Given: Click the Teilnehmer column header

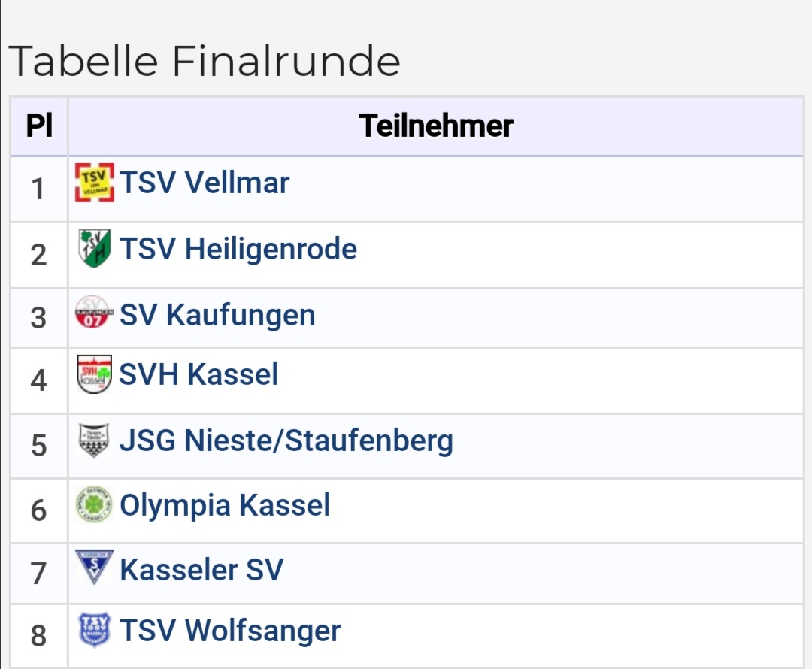Looking at the screenshot, I should click(x=435, y=126).
